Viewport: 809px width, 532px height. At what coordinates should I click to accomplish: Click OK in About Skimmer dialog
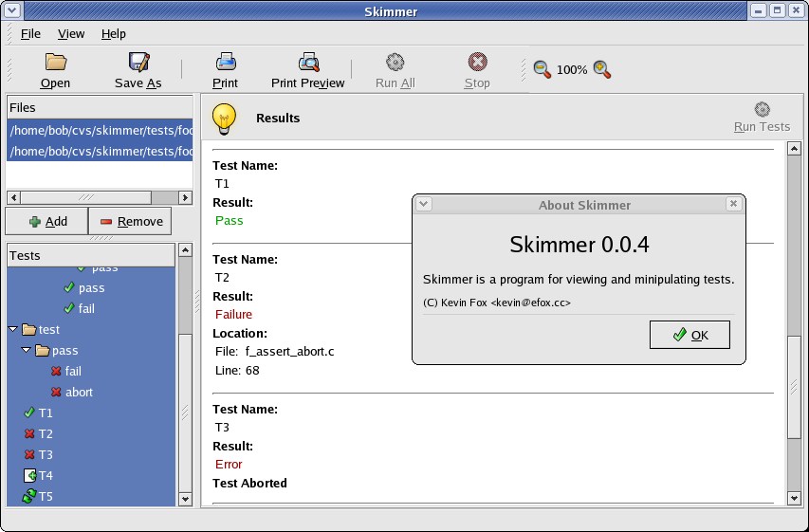pos(689,335)
